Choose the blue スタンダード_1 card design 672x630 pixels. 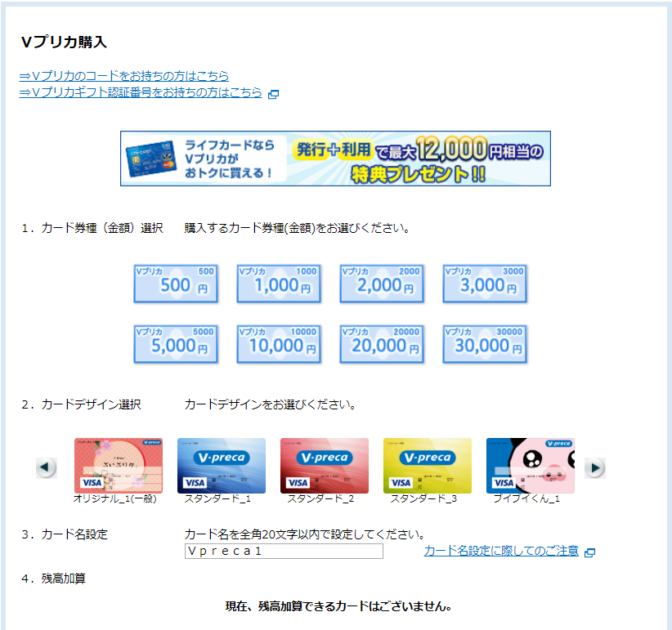click(x=222, y=466)
